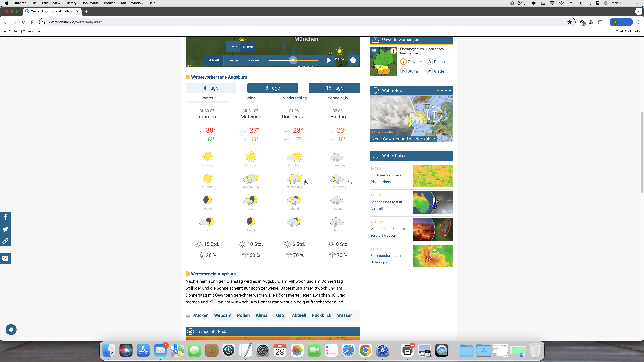Open the All Bookmarks folder

click(627, 31)
